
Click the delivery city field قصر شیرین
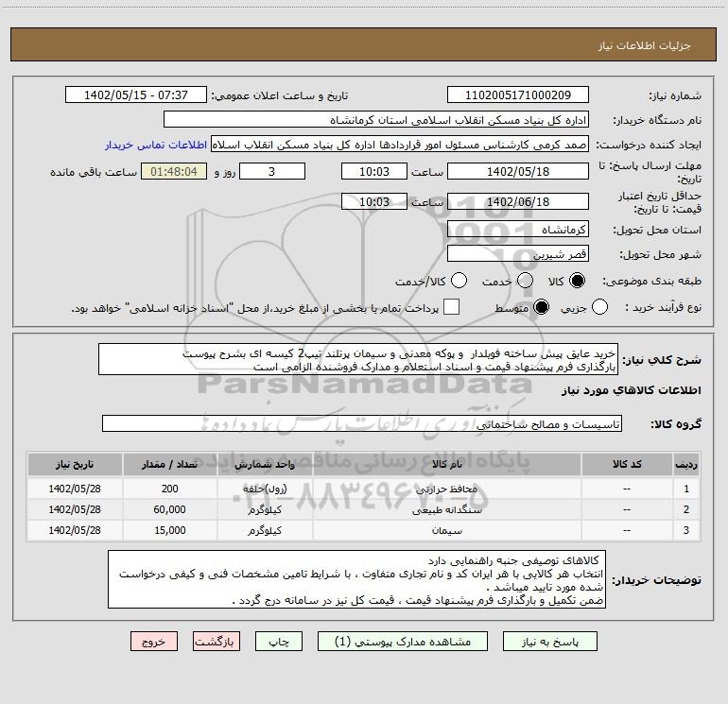coord(518,254)
